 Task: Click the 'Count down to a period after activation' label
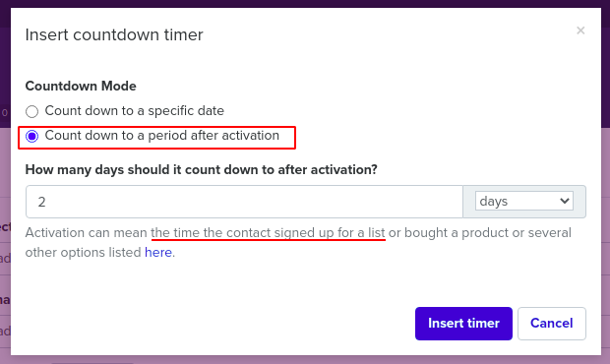162,136
